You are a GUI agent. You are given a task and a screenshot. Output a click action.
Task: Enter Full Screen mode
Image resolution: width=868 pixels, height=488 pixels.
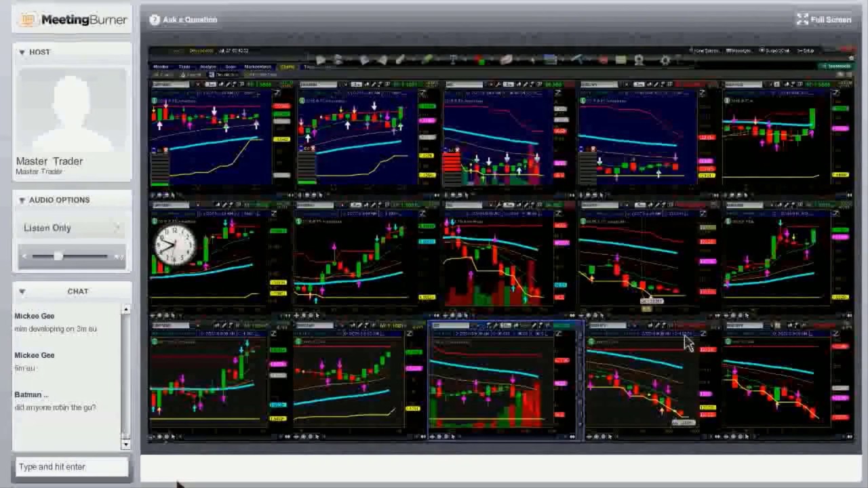tap(824, 20)
